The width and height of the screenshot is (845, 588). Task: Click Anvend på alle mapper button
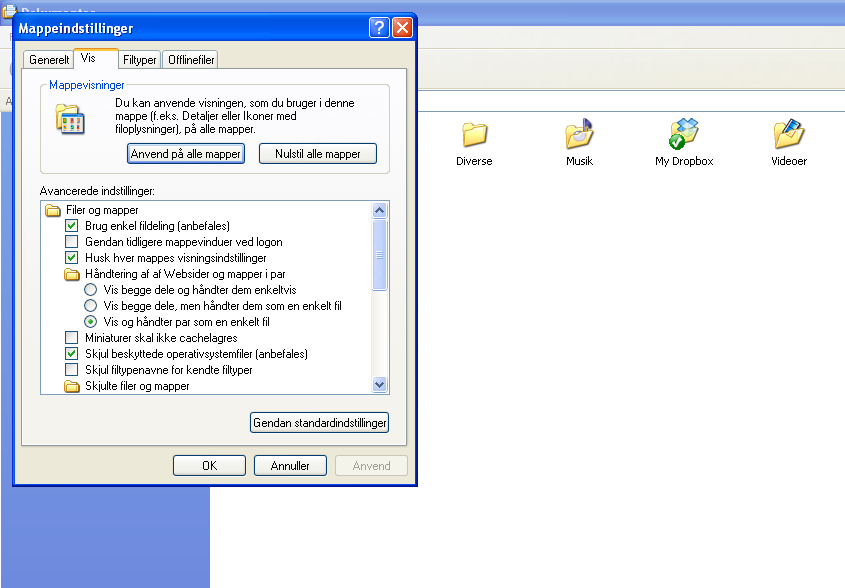[186, 154]
